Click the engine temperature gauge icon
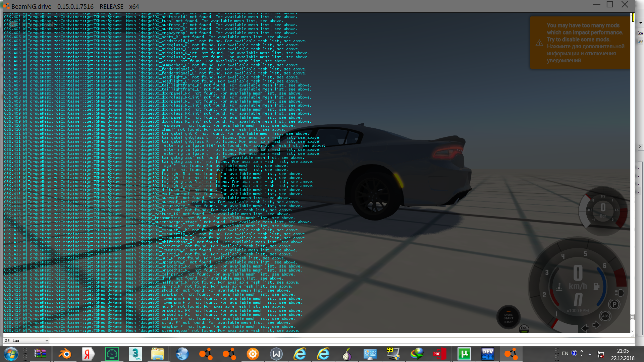 click(x=559, y=287)
